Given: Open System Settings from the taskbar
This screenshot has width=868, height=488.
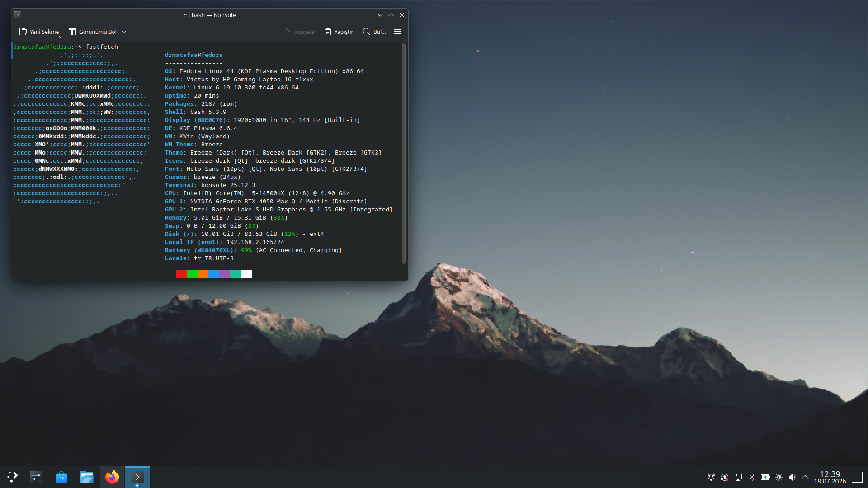Looking at the screenshot, I should (x=36, y=477).
